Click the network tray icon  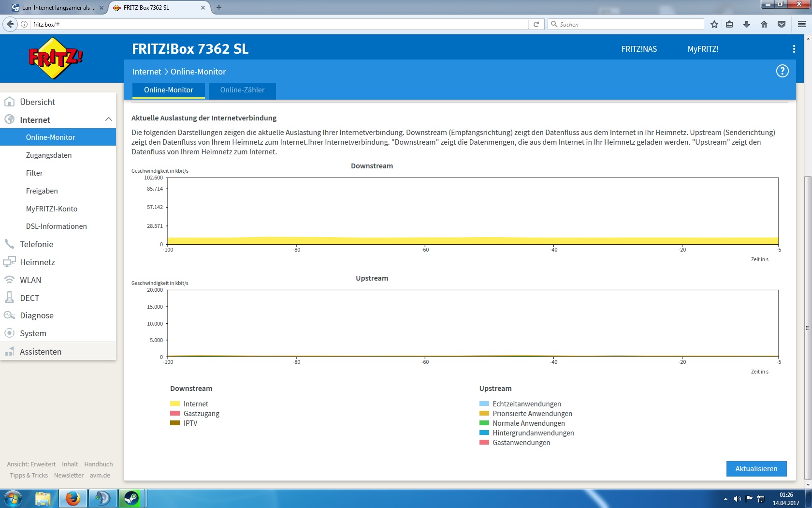pos(761,499)
